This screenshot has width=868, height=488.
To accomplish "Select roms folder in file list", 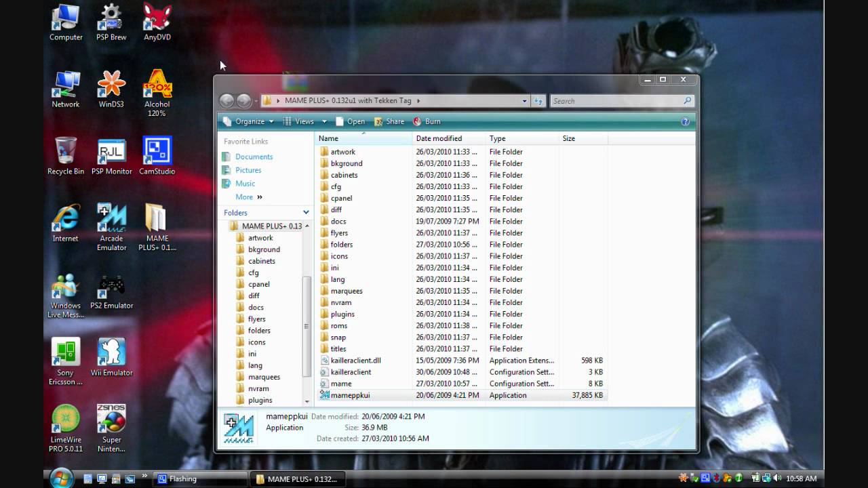I will click(x=462, y=326).
